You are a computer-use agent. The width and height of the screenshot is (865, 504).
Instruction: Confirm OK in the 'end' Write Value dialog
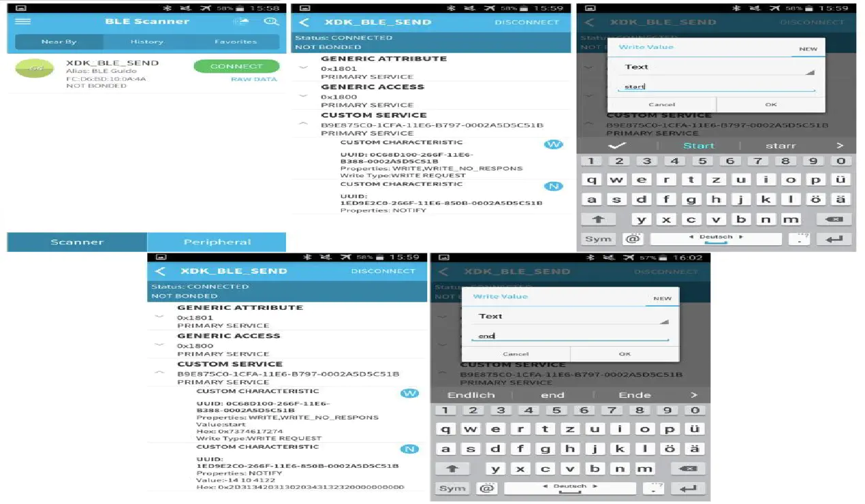pyautogui.click(x=625, y=353)
